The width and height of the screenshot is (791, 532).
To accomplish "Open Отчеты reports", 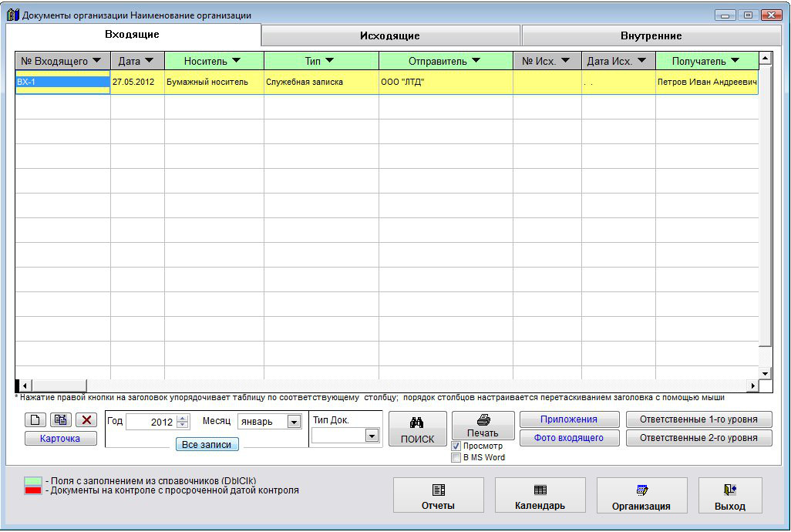I will coord(438,496).
